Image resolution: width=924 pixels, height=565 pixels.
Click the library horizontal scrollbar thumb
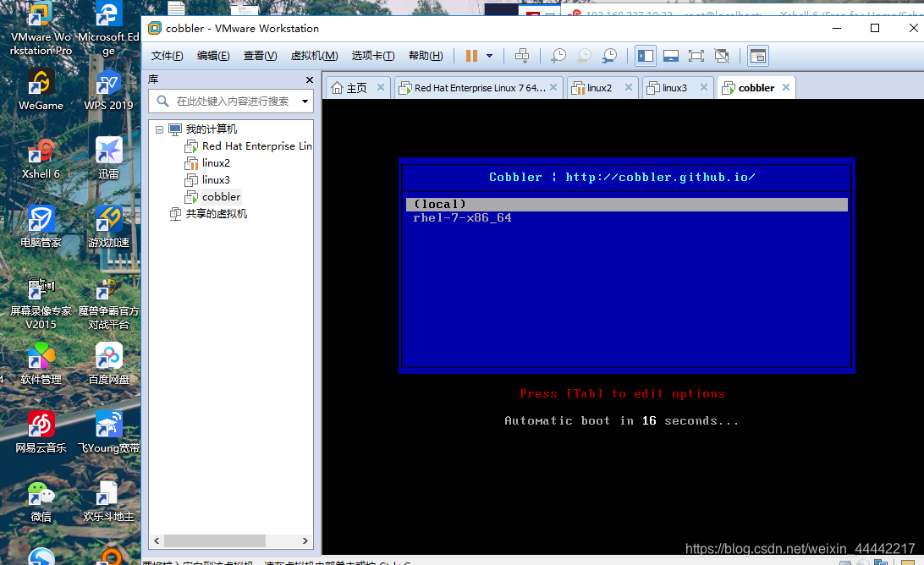click(x=215, y=540)
